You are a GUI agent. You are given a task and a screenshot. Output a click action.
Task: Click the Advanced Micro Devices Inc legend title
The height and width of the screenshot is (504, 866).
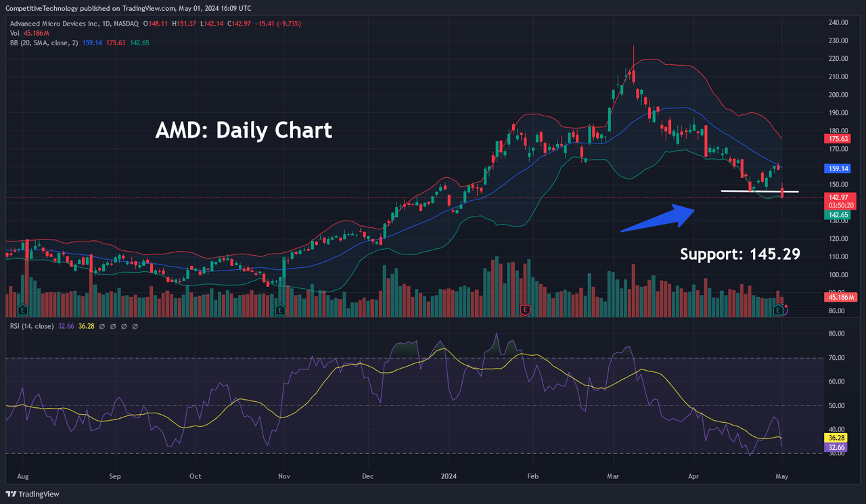click(74, 24)
